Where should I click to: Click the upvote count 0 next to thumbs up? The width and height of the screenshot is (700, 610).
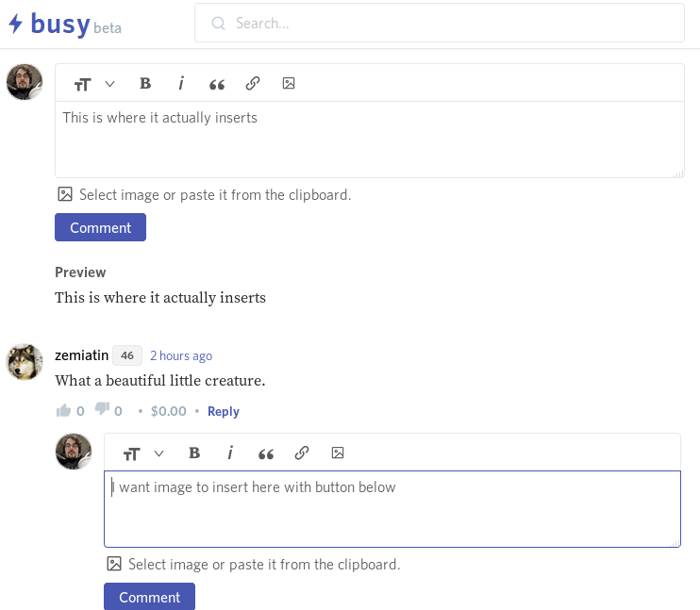click(x=80, y=411)
